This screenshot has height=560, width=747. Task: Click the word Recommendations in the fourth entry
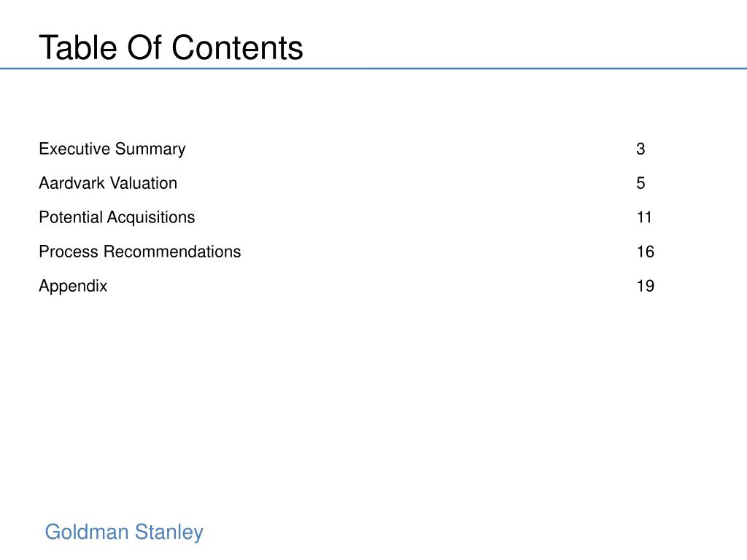point(172,252)
